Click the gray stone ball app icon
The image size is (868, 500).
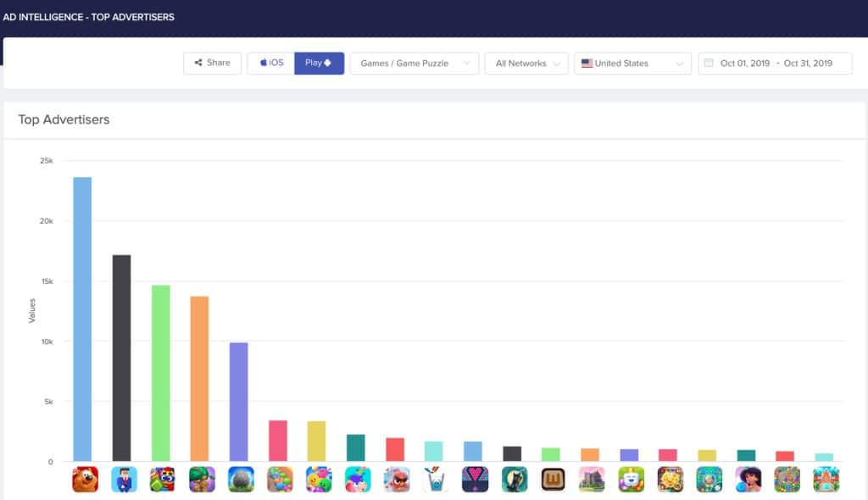tap(241, 480)
